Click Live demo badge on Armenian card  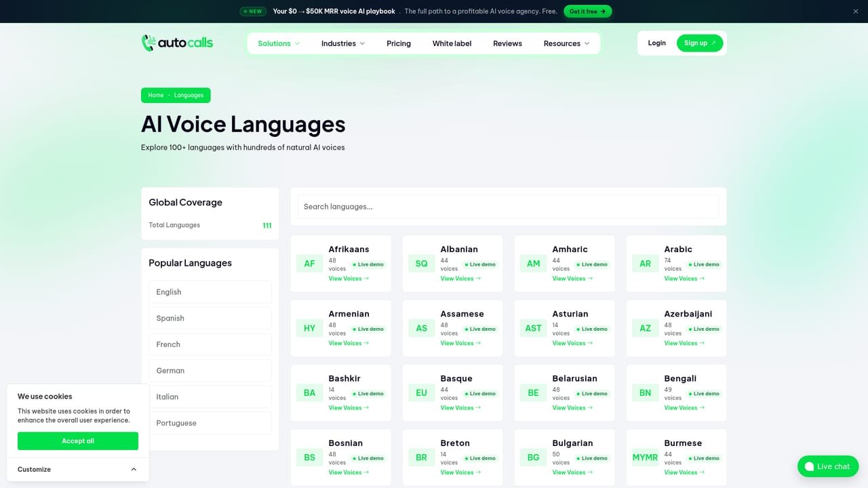pos(368,329)
